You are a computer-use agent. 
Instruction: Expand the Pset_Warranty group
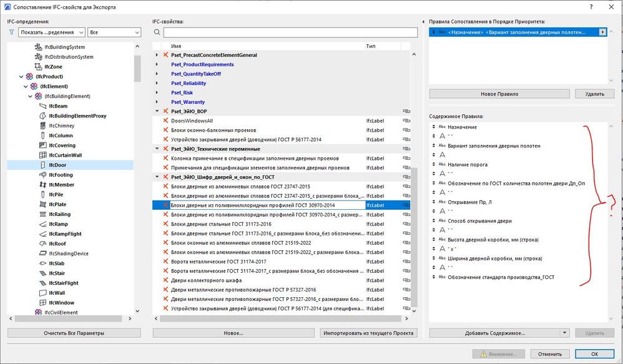pos(157,102)
